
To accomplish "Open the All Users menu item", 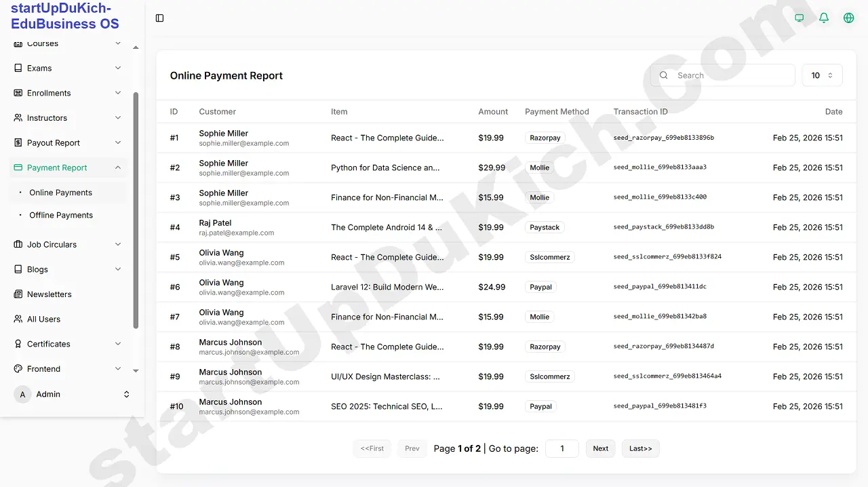I will (x=43, y=319).
